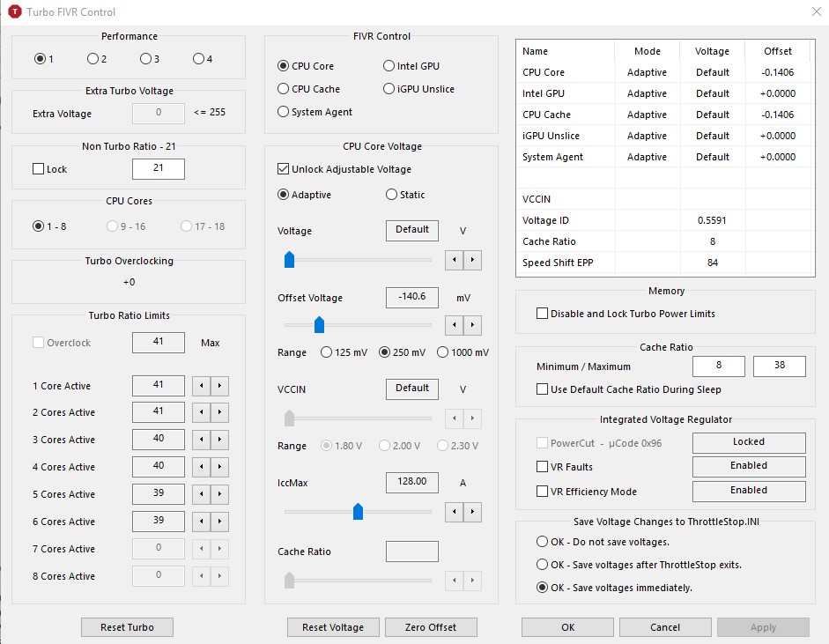Click the IccMax decrease arrow button
Screen dimensions: 829x644
pyautogui.click(x=455, y=511)
